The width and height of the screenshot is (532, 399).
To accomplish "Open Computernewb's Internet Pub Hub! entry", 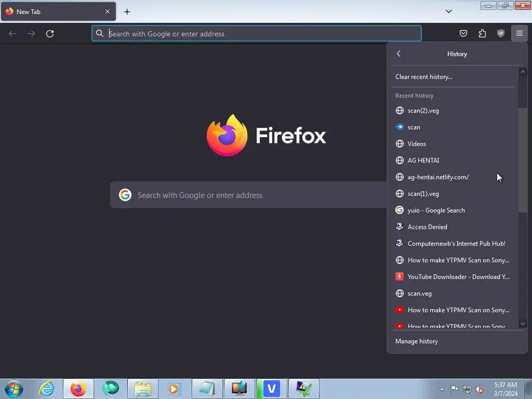I will click(453, 244).
